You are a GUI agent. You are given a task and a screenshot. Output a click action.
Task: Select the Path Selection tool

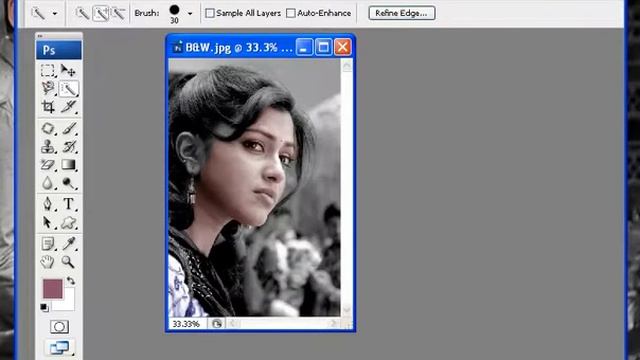tap(48, 222)
